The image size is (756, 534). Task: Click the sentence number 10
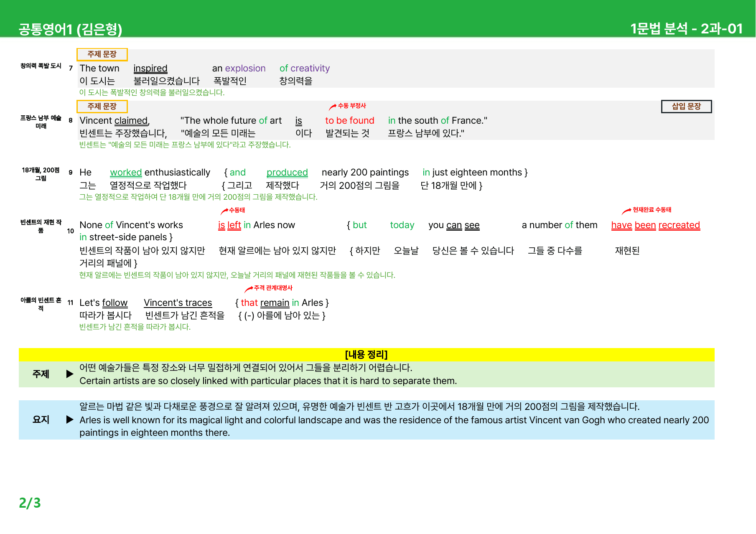[70, 231]
